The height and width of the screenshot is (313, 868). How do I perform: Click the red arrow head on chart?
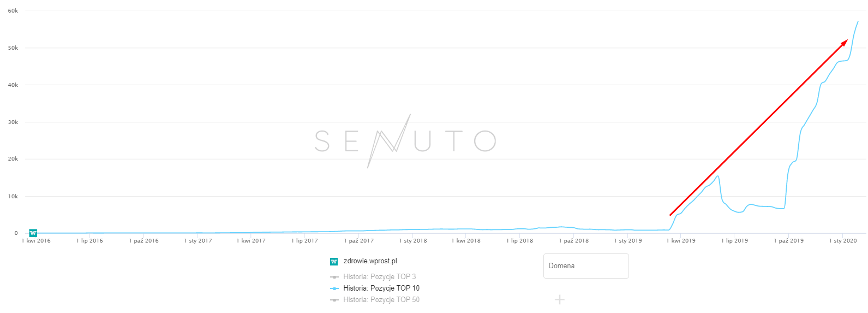click(844, 43)
